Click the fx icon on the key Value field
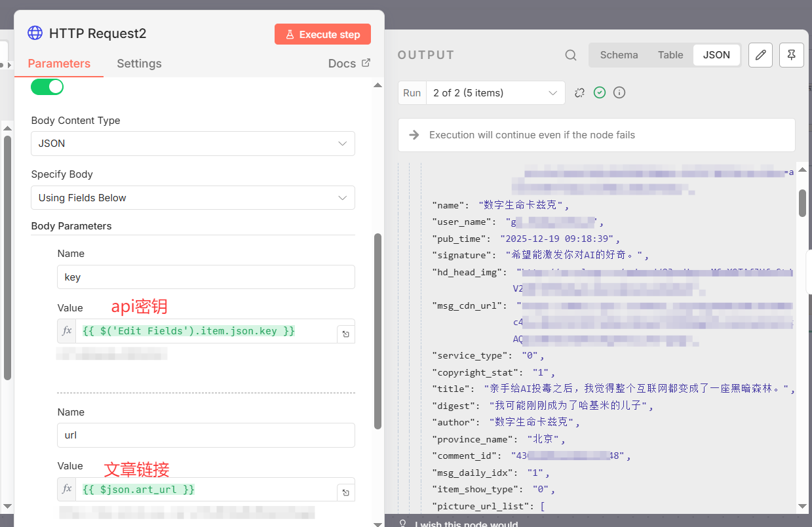 (66, 330)
